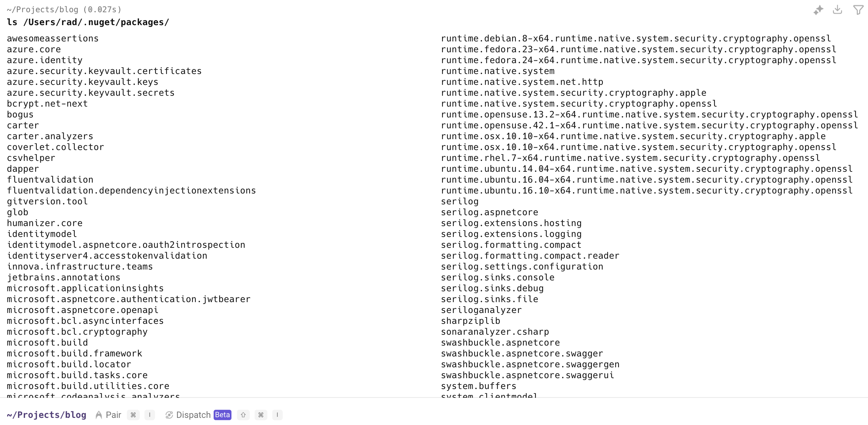
Task: Click the block header showing 0.027s duration
Action: tap(64, 10)
